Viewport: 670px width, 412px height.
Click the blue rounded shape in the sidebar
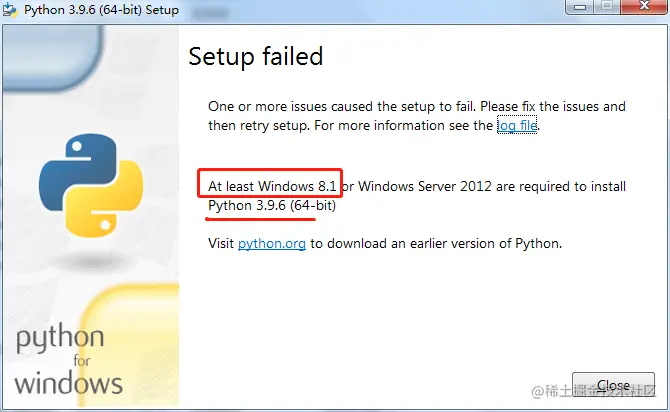click(x=52, y=58)
